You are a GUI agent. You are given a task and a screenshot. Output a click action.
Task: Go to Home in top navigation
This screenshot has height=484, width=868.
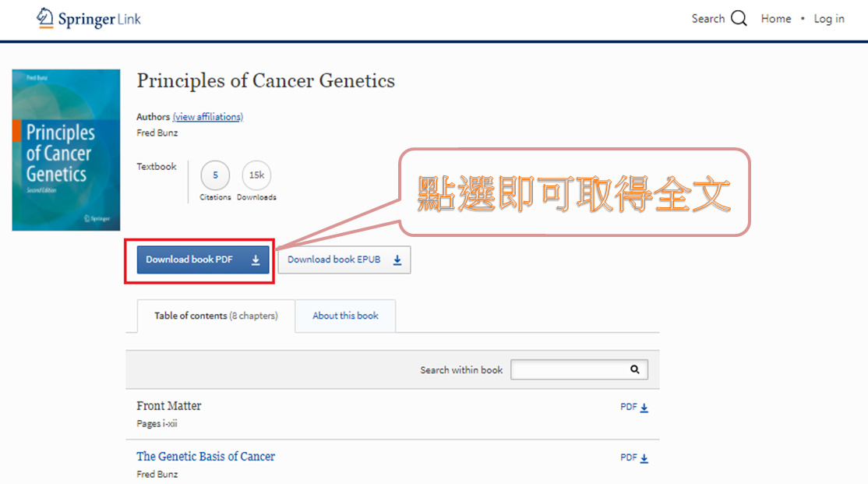(775, 19)
